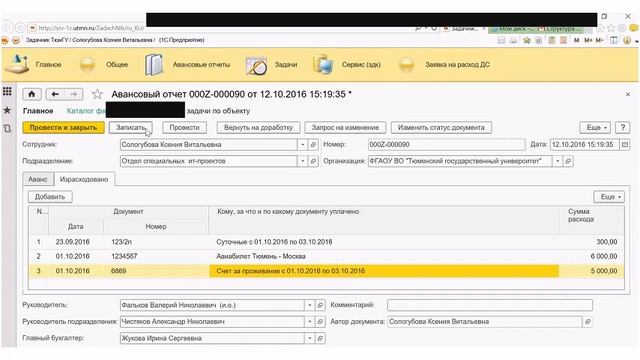640x360 pixels.
Task: Click the M- memory toolbar button
Action: tap(599, 40)
